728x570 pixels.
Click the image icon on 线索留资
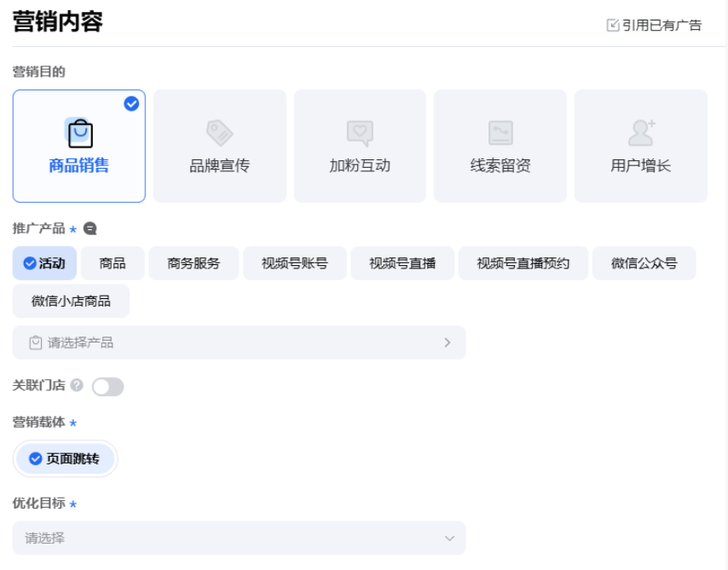(x=499, y=132)
